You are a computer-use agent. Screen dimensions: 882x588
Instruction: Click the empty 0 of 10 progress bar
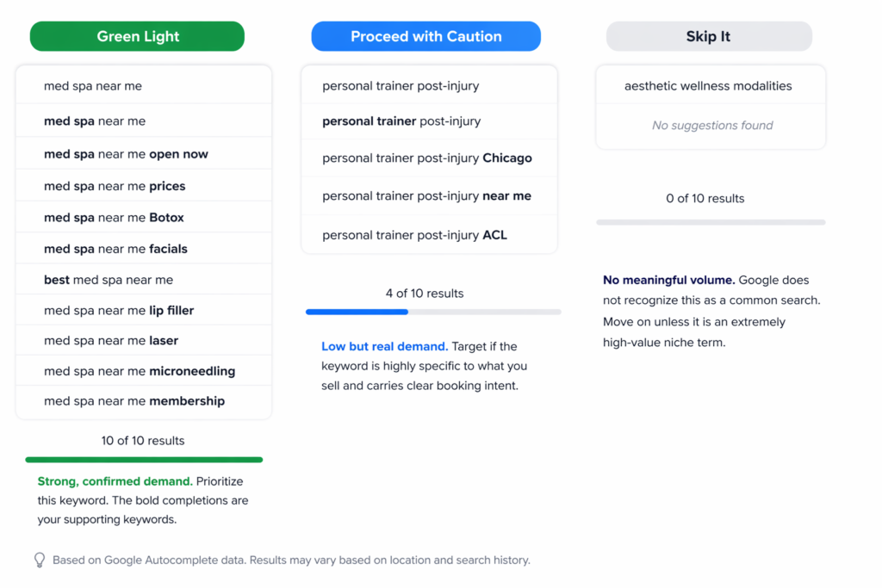pyautogui.click(x=711, y=222)
